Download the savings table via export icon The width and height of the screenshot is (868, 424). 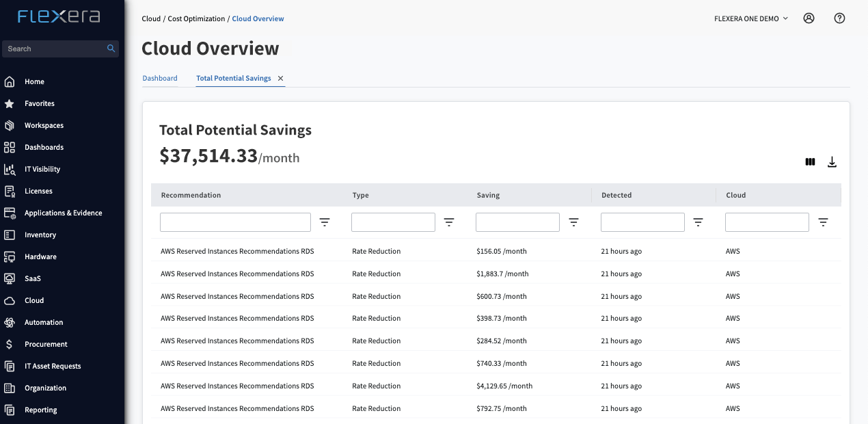click(x=832, y=162)
